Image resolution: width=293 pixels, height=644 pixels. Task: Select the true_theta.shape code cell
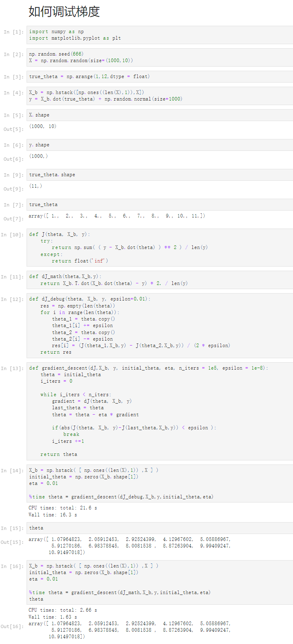coord(160,175)
